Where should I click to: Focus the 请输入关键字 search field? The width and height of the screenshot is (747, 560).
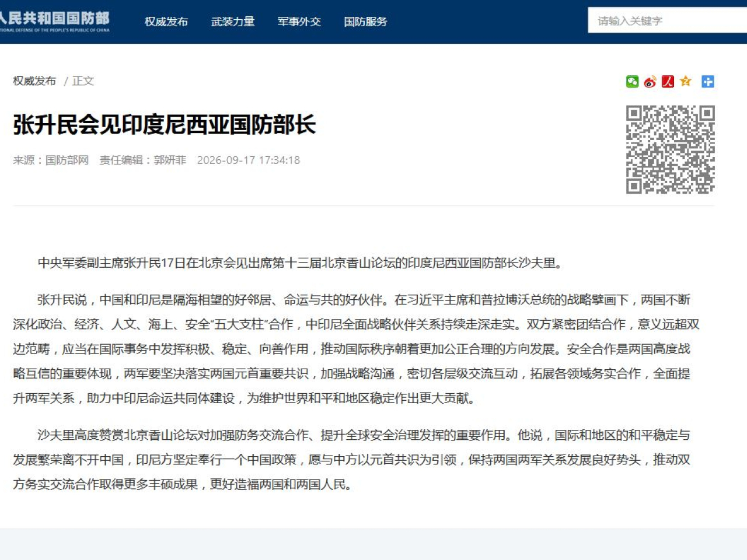[668, 21]
